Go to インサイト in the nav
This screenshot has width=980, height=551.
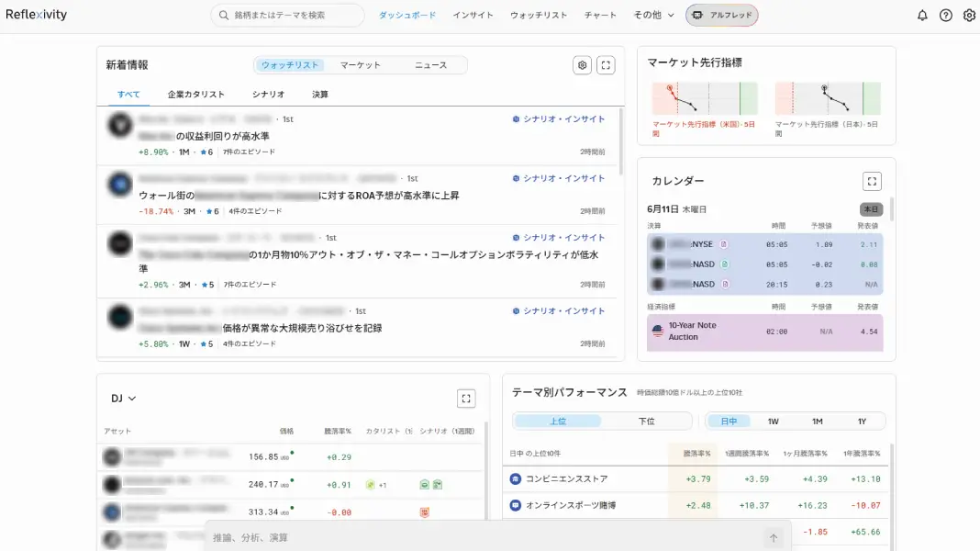coord(473,15)
